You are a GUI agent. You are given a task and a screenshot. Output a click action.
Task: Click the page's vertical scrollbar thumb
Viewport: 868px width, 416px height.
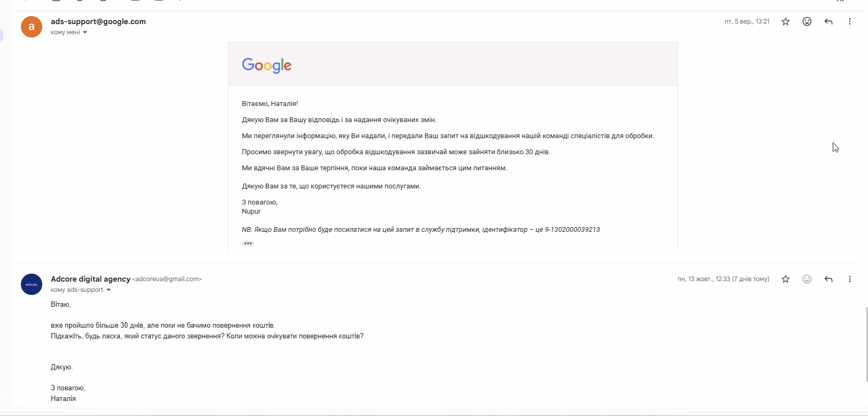click(x=866, y=344)
